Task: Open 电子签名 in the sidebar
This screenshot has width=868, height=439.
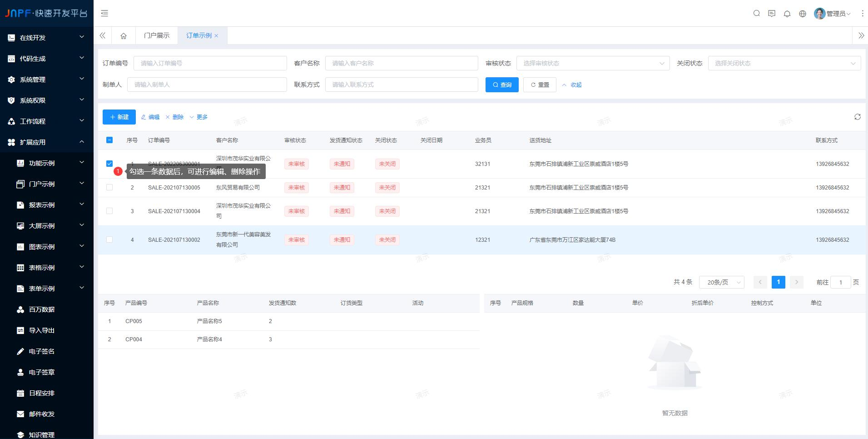Action: 47,351
